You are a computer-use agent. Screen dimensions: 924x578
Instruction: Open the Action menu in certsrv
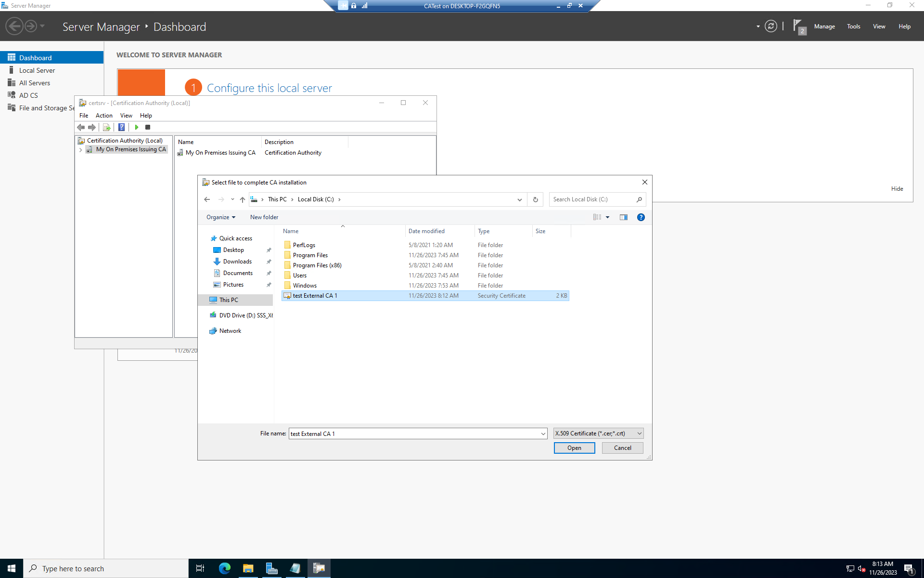coord(104,116)
